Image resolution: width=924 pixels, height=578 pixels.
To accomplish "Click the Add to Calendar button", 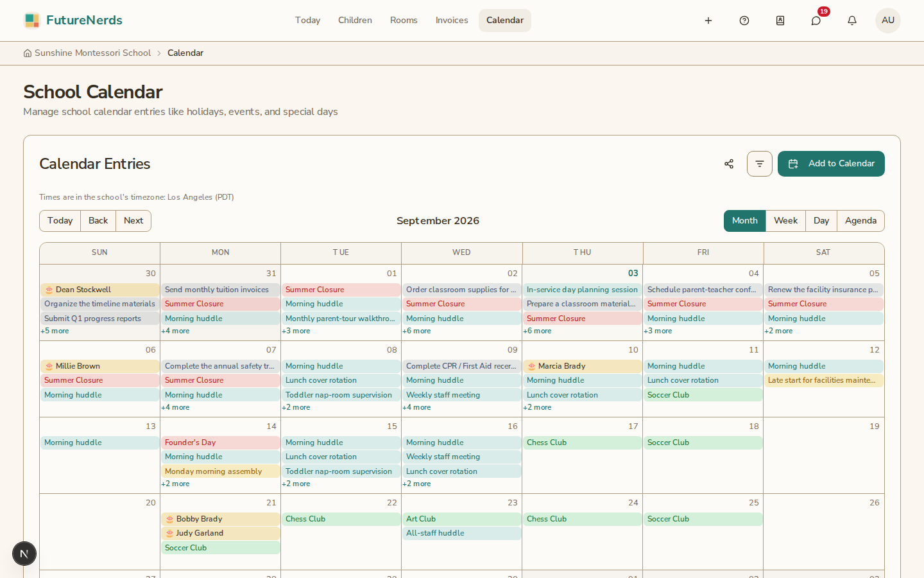I will [x=831, y=164].
